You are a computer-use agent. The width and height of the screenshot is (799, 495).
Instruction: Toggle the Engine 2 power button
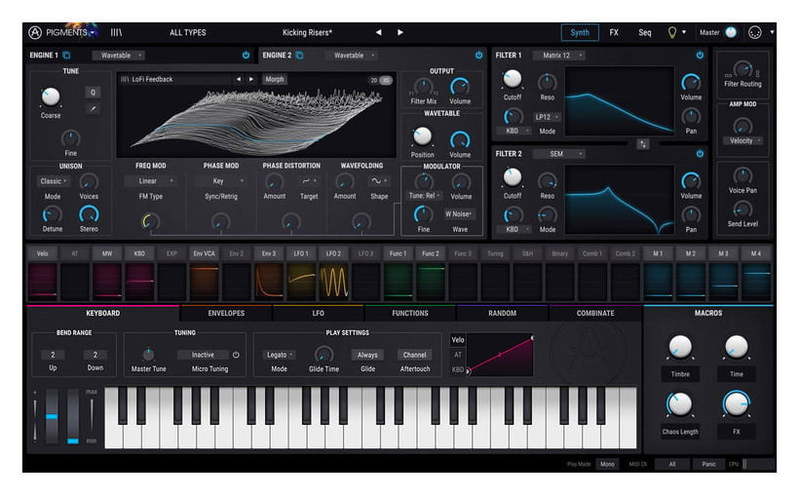coord(478,55)
